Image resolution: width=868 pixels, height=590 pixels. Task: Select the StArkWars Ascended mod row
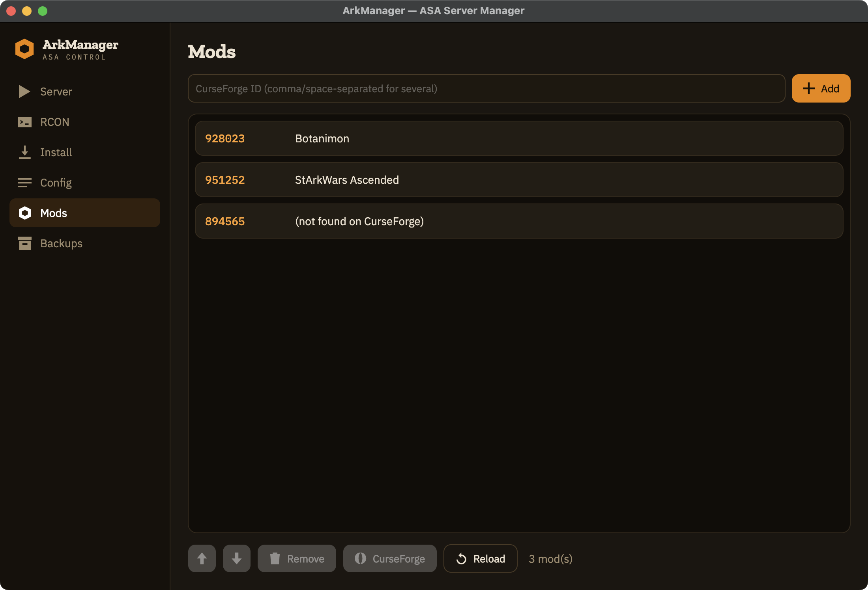point(519,180)
